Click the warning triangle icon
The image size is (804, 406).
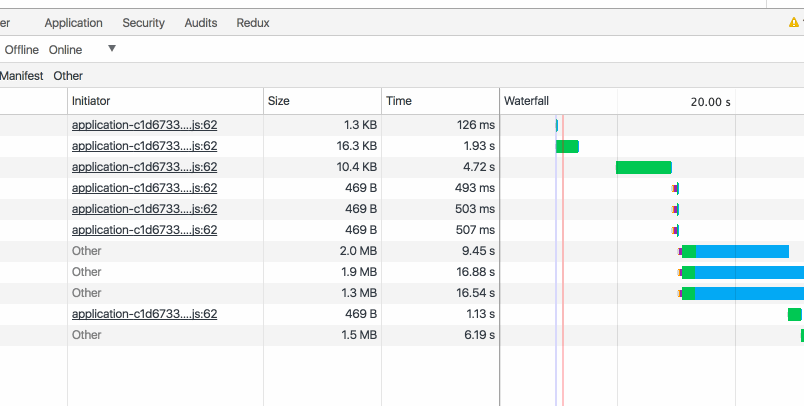coord(794,23)
